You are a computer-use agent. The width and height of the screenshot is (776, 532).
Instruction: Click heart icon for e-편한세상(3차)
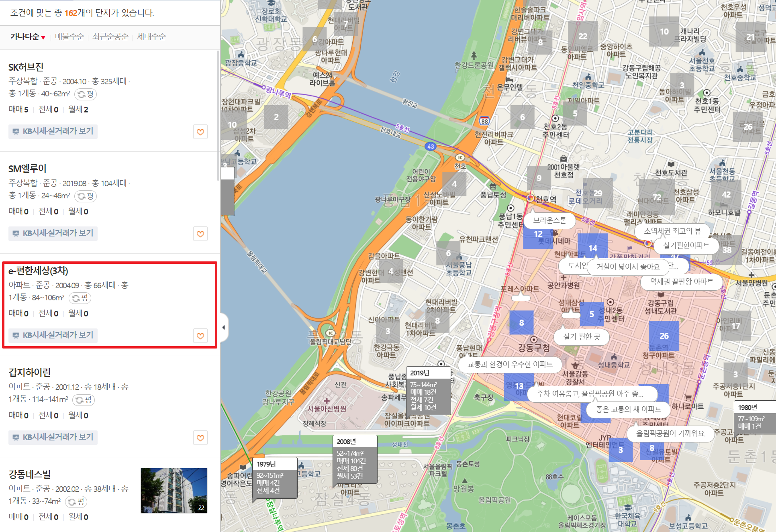tap(200, 336)
